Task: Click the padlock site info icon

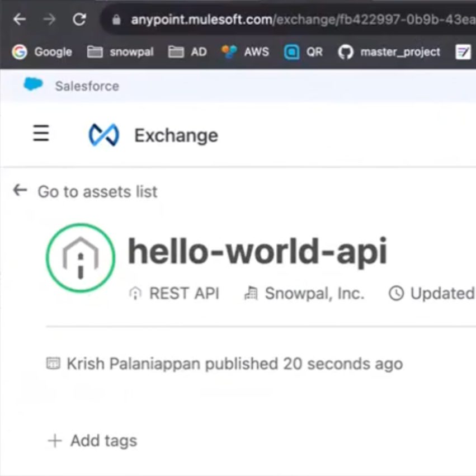Action: point(116,20)
